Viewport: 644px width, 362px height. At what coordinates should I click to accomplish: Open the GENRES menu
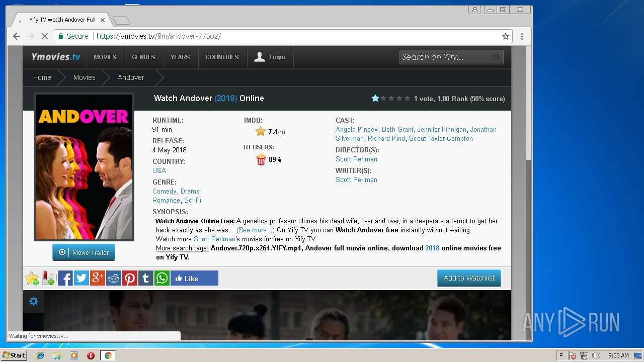tap(143, 57)
